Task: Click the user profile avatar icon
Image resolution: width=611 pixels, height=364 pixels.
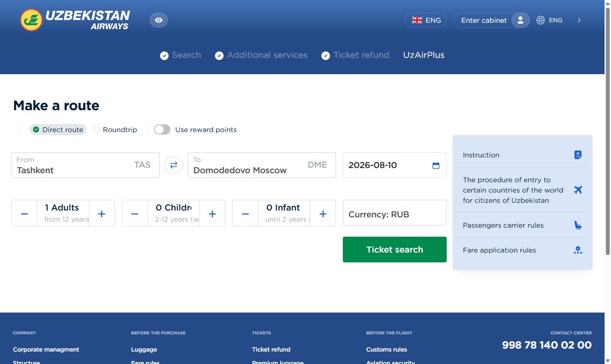Action: click(520, 20)
